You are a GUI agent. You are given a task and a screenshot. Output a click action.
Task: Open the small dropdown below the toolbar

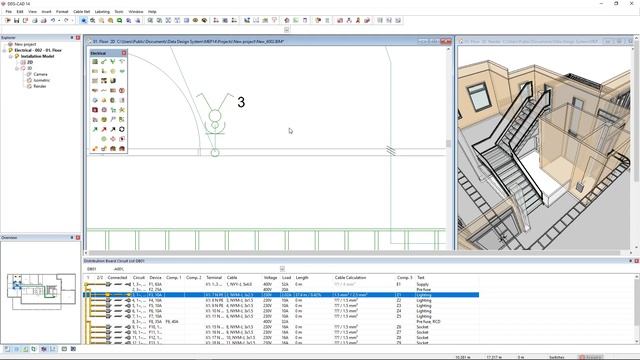click(x=287, y=29)
